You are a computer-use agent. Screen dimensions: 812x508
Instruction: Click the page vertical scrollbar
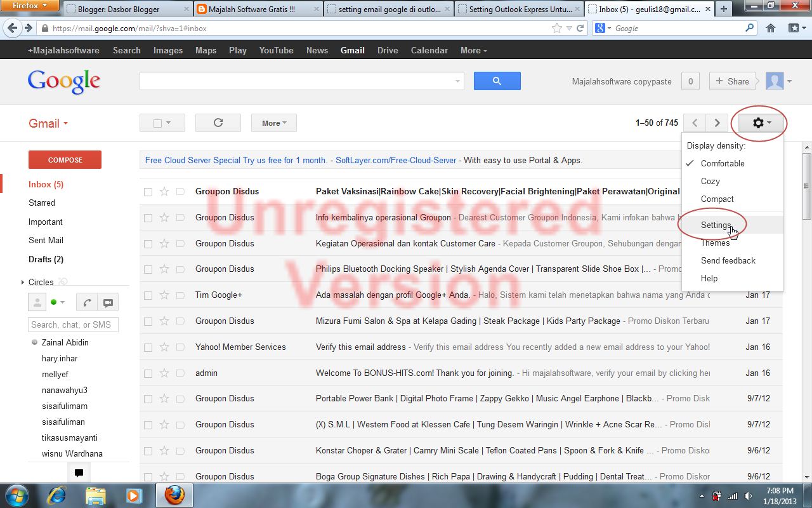click(806, 187)
